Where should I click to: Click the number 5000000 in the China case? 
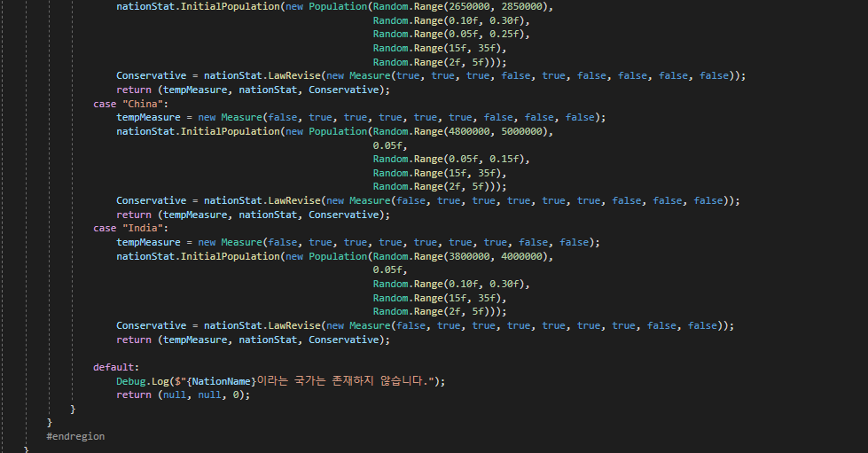[x=522, y=132]
